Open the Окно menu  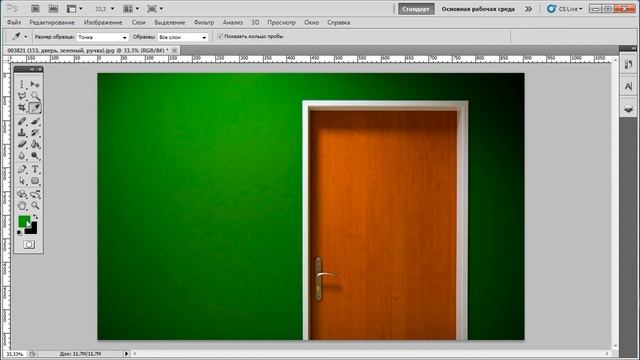point(311,22)
